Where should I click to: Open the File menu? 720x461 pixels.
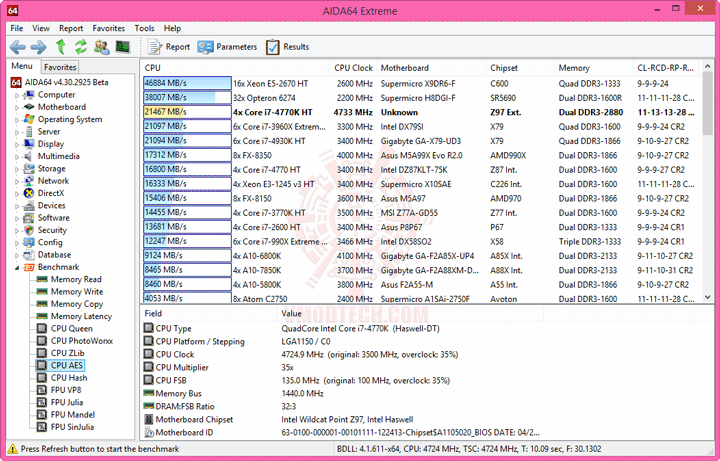click(x=17, y=28)
